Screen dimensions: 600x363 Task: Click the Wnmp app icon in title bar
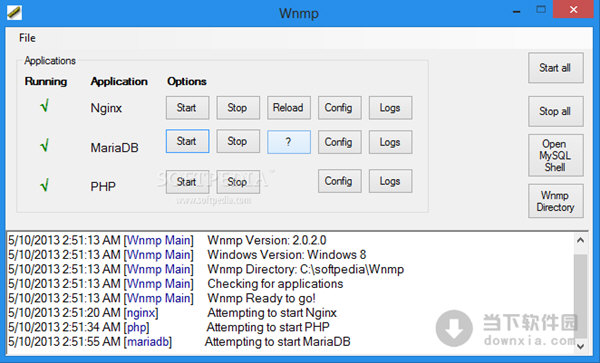[14, 12]
